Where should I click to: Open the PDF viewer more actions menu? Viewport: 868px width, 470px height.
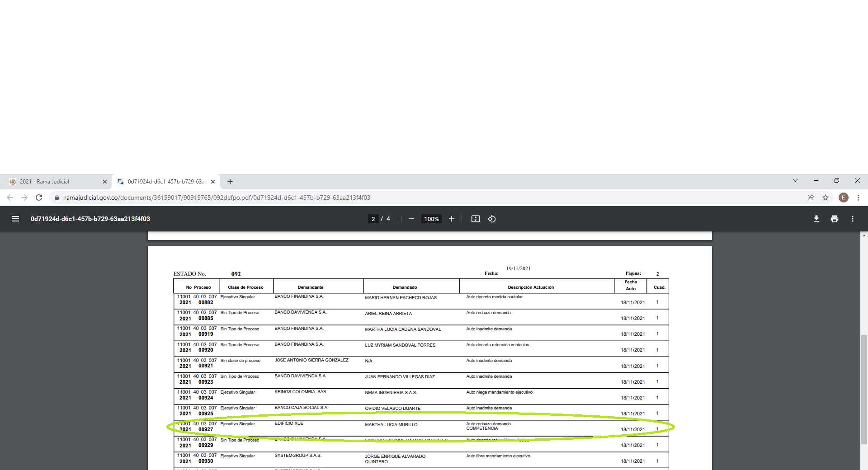pyautogui.click(x=852, y=219)
